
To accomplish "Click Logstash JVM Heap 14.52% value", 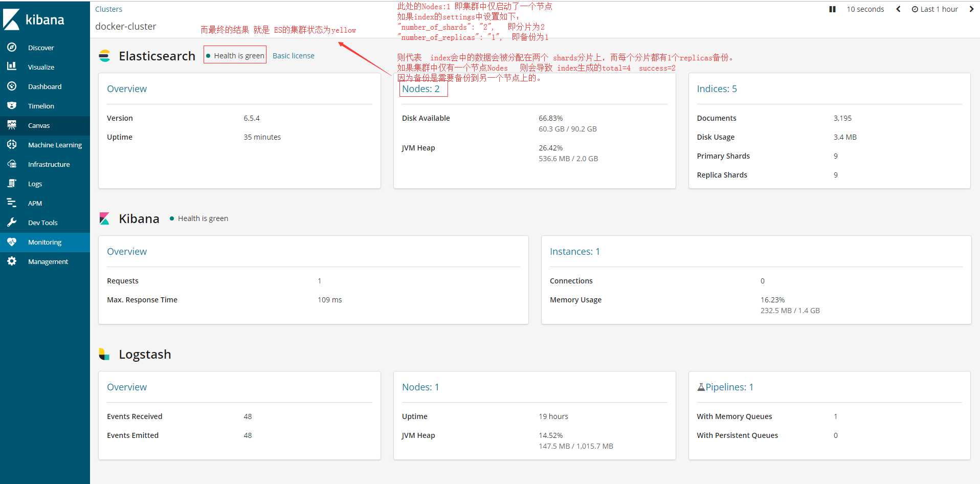I will tap(550, 435).
